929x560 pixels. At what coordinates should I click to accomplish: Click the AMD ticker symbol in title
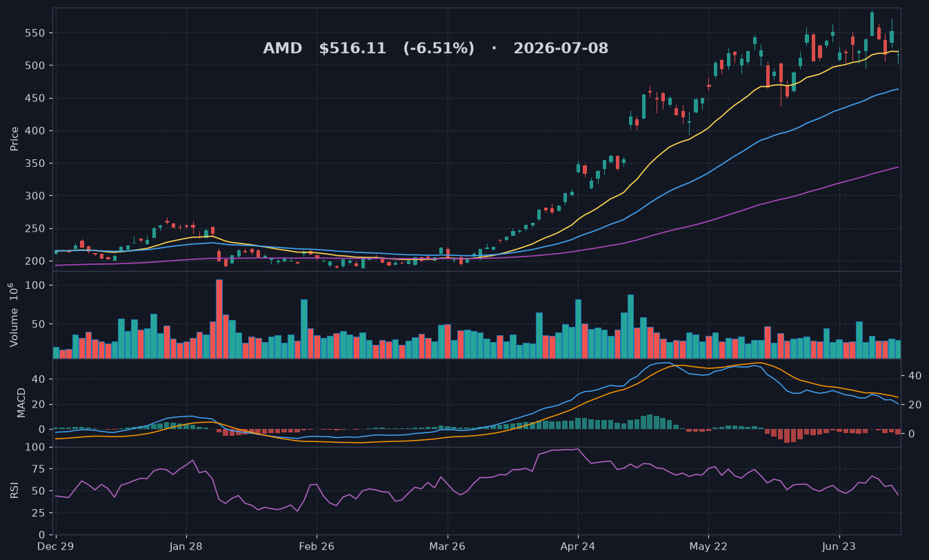pyautogui.click(x=283, y=49)
